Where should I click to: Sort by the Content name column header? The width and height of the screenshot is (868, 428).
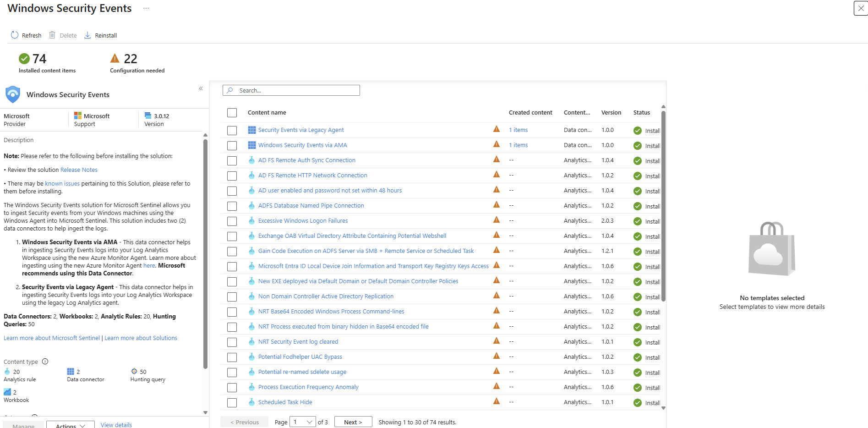pos(267,113)
